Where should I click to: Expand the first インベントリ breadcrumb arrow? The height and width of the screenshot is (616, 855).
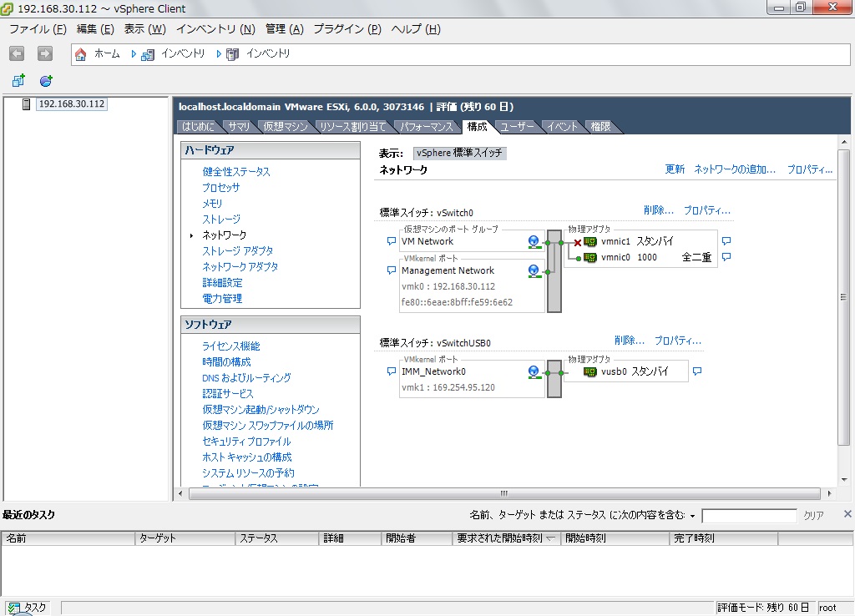click(x=134, y=54)
